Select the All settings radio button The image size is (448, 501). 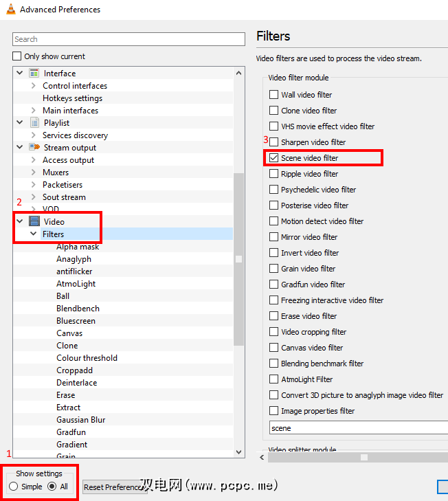[x=52, y=487]
